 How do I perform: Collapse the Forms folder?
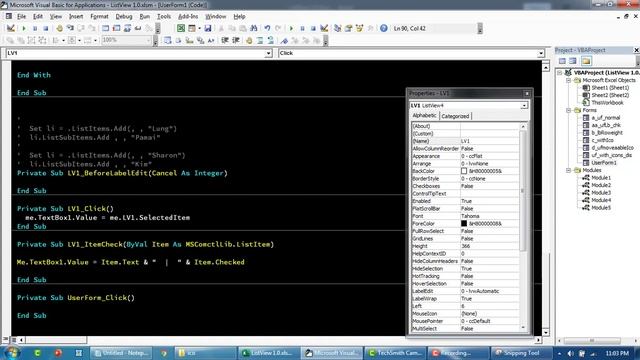569,110
